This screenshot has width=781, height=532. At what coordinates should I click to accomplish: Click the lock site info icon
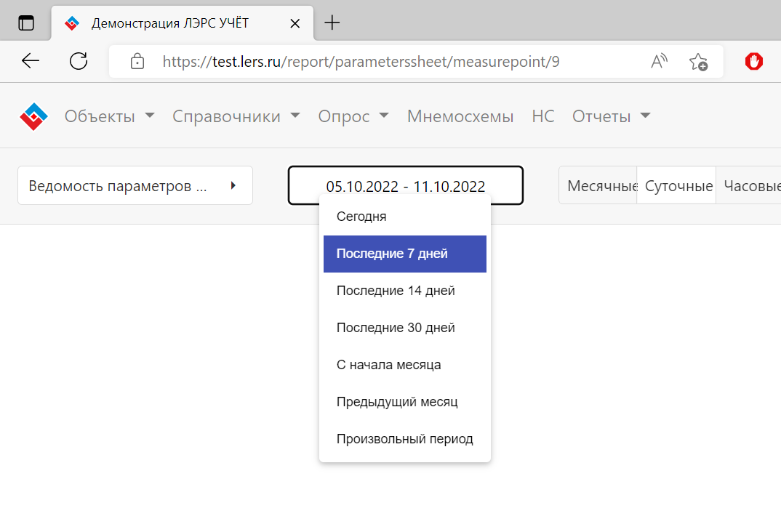pyautogui.click(x=137, y=62)
